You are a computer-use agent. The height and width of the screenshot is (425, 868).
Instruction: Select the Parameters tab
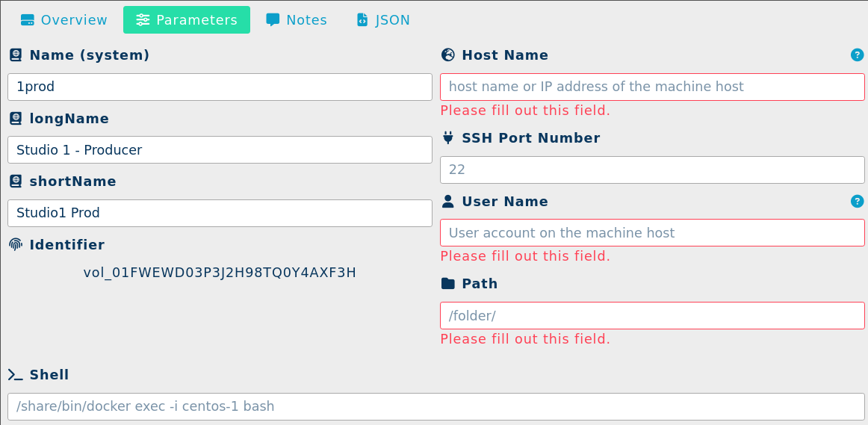[x=187, y=20]
